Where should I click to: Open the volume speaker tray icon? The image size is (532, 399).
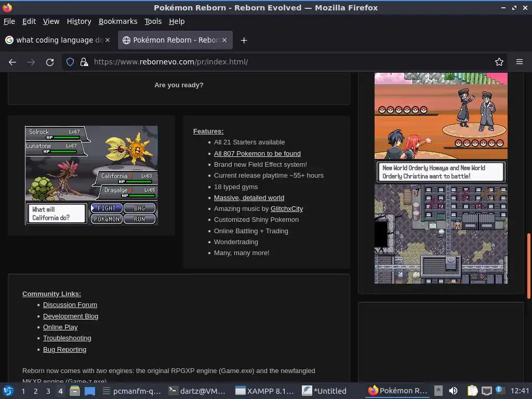453,391
